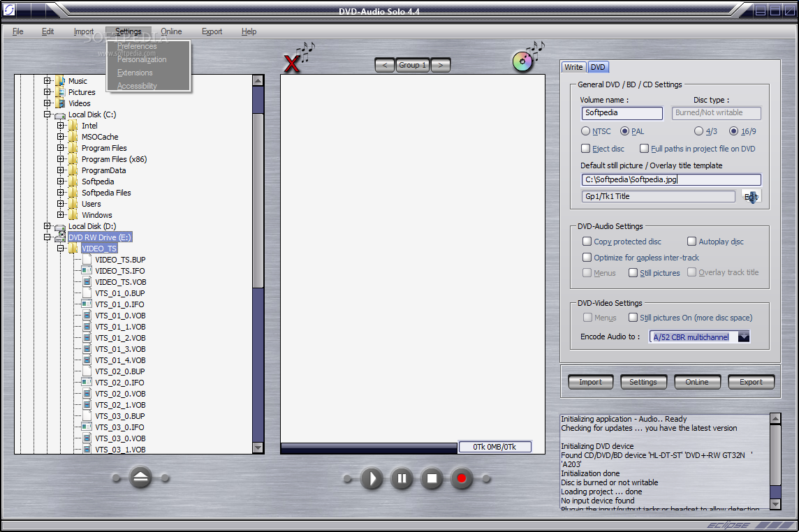799x532 pixels.
Task: Open the Encode Audio to dropdown
Action: coord(744,337)
